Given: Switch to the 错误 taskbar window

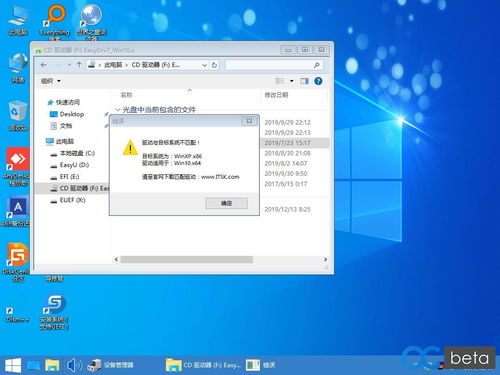Looking at the screenshot, I should [x=261, y=365].
